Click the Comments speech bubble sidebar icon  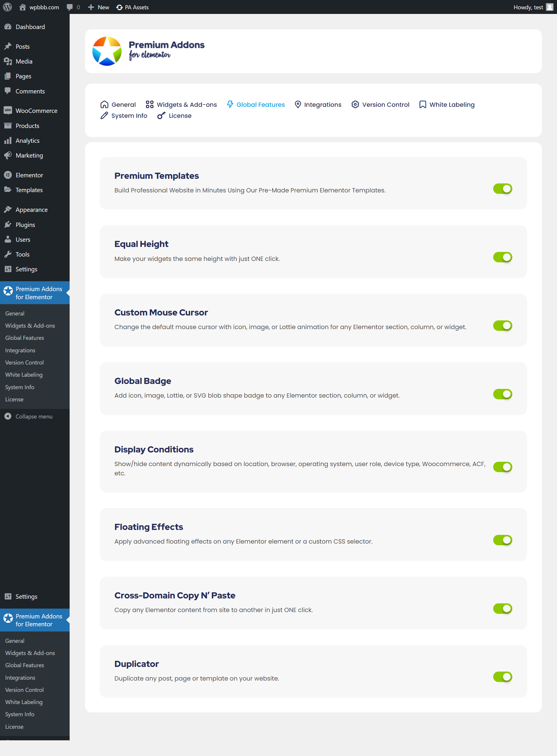click(x=8, y=91)
